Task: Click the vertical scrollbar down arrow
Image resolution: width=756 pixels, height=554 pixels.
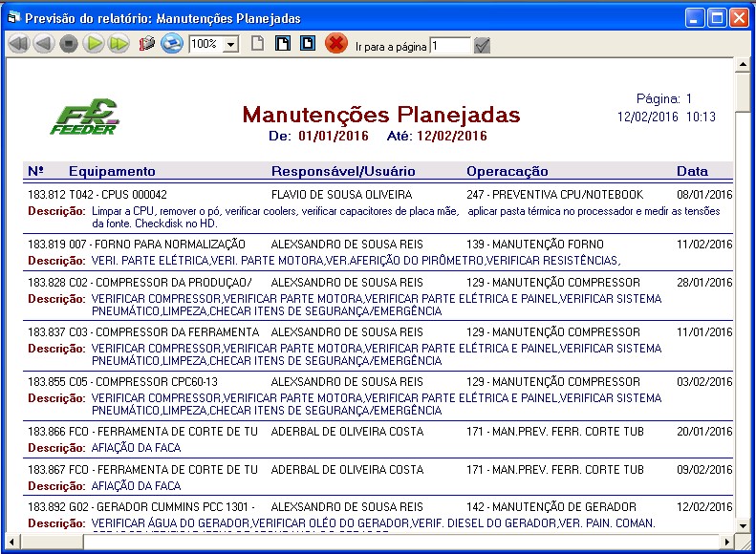Action: pos(743,525)
